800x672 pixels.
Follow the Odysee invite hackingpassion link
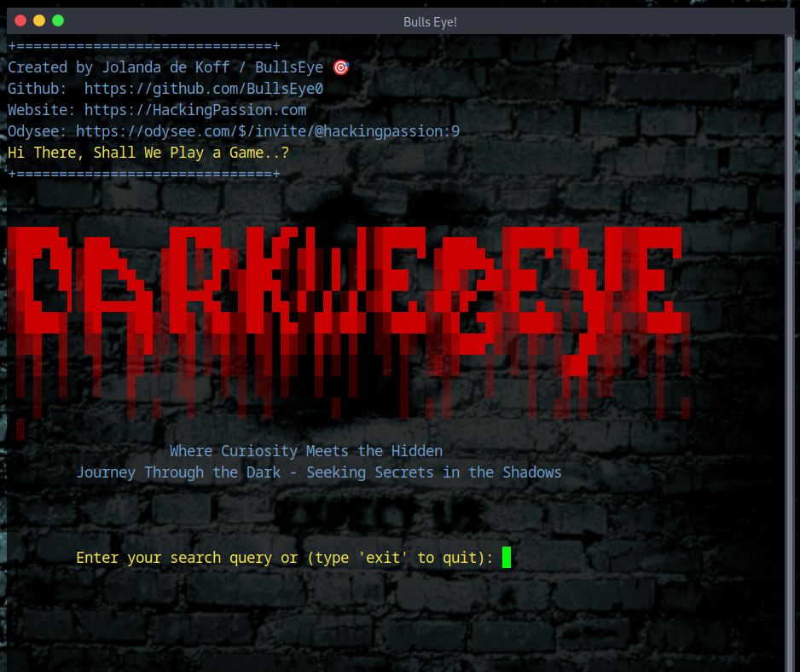point(267,130)
